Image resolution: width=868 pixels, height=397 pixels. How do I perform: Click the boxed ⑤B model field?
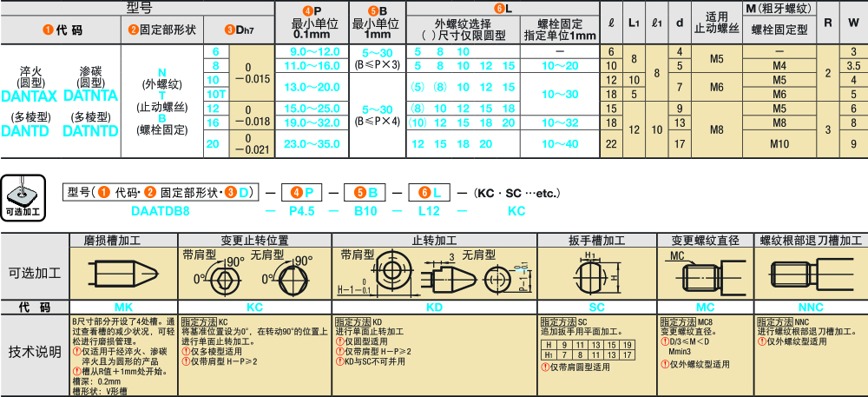click(x=365, y=193)
